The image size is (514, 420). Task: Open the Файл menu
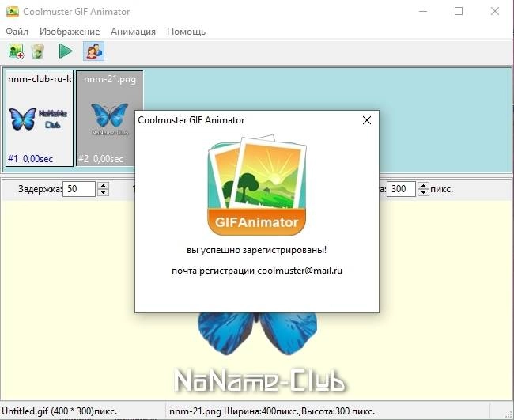pos(17,32)
